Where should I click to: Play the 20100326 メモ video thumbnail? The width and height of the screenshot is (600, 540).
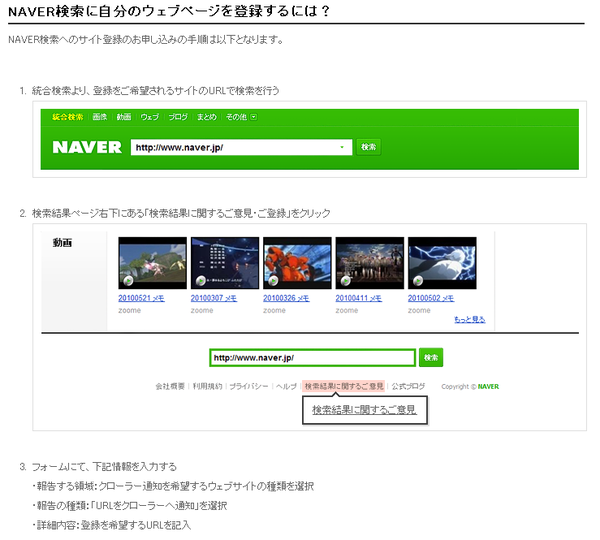point(297,263)
